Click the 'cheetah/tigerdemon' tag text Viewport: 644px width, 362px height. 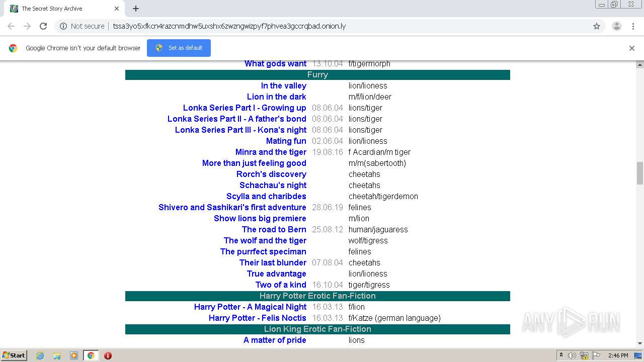point(383,196)
